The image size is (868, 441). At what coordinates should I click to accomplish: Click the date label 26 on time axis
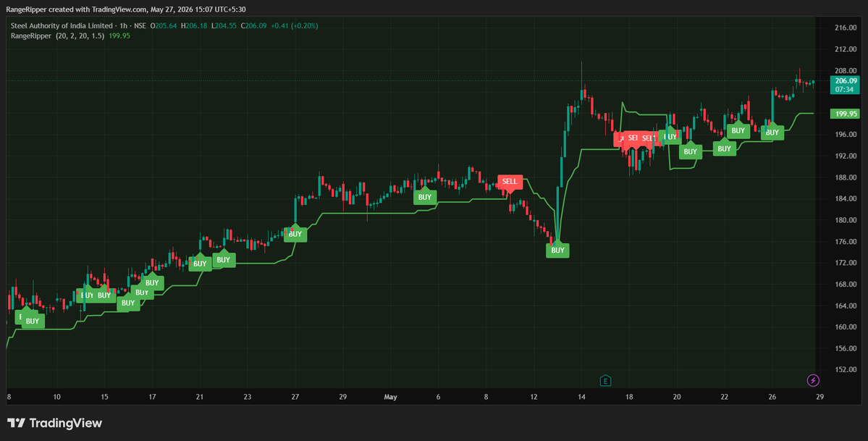(x=772, y=398)
